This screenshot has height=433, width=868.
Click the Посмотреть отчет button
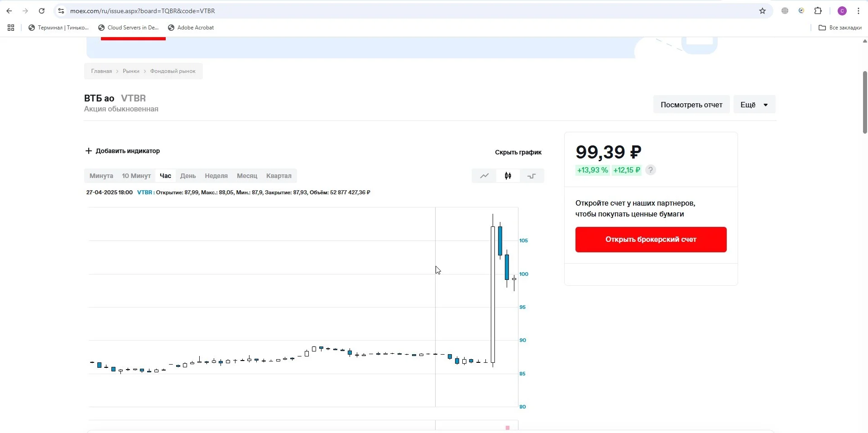tap(691, 105)
